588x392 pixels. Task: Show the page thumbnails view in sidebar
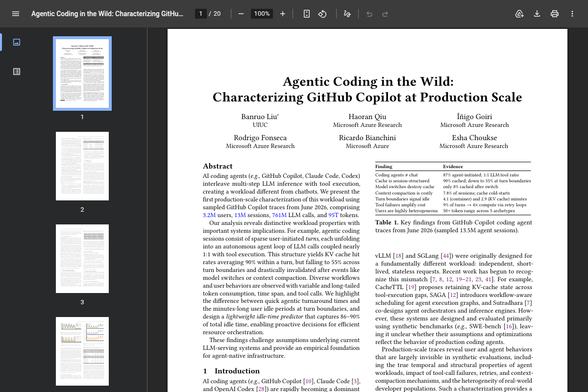[x=17, y=42]
